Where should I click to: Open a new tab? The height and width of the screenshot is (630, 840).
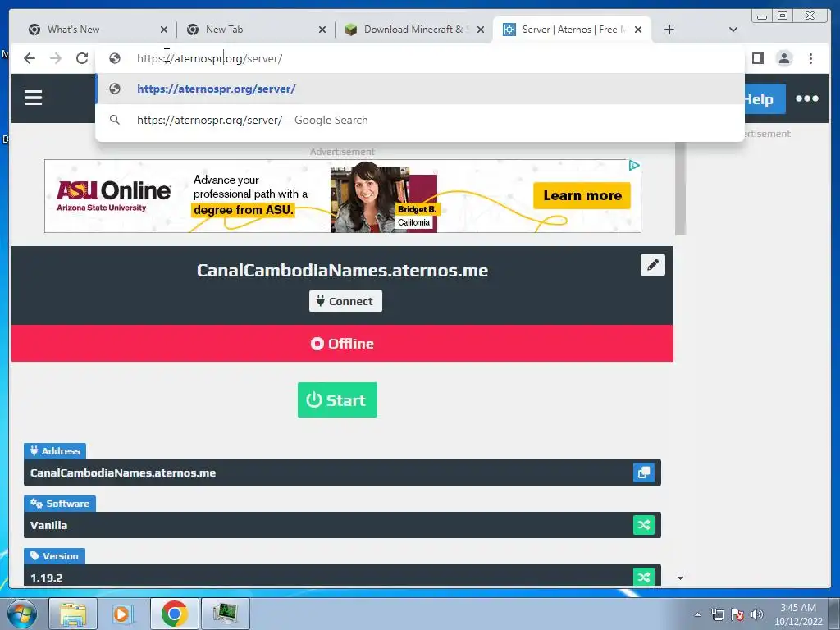[x=669, y=30]
